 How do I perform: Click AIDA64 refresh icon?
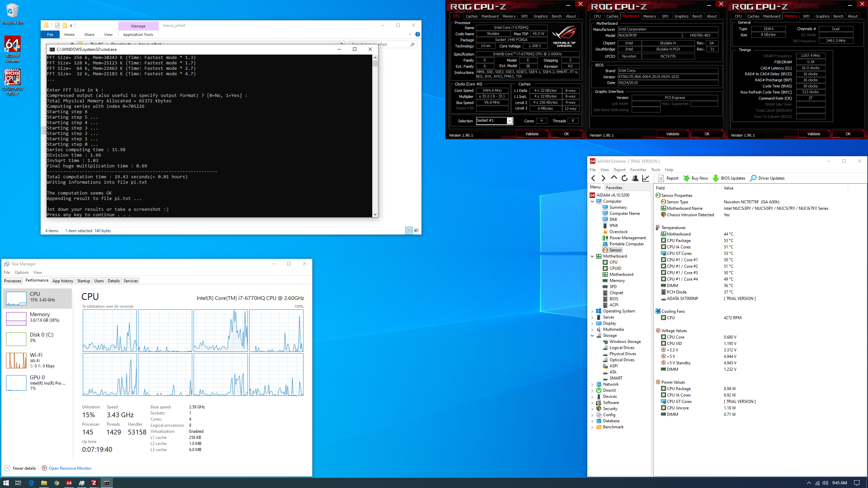point(625,178)
